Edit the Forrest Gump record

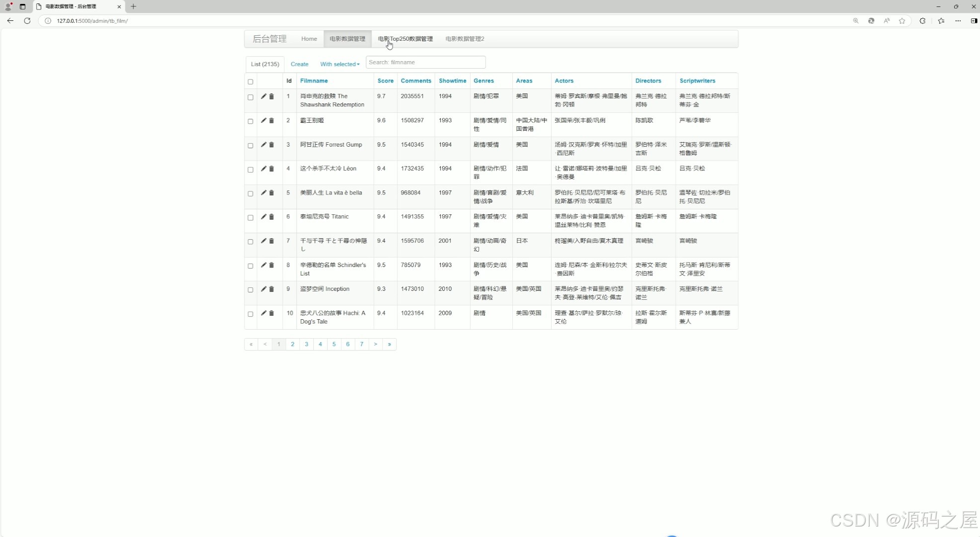[x=263, y=145]
